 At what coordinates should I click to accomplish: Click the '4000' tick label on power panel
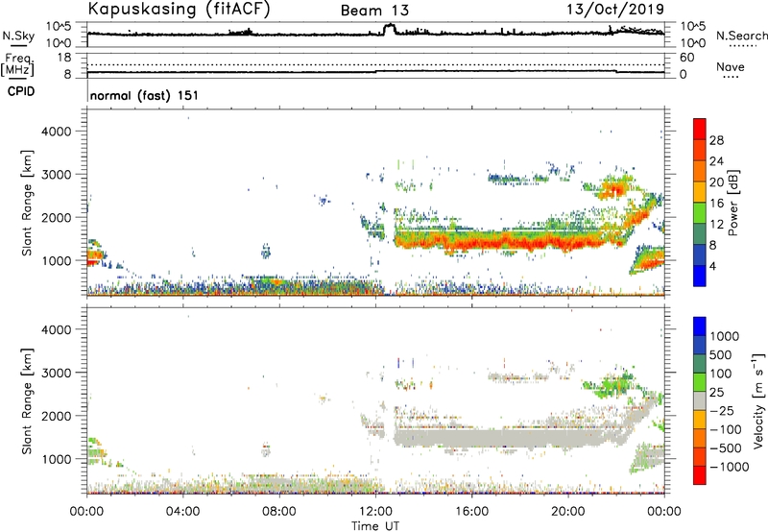(56, 132)
